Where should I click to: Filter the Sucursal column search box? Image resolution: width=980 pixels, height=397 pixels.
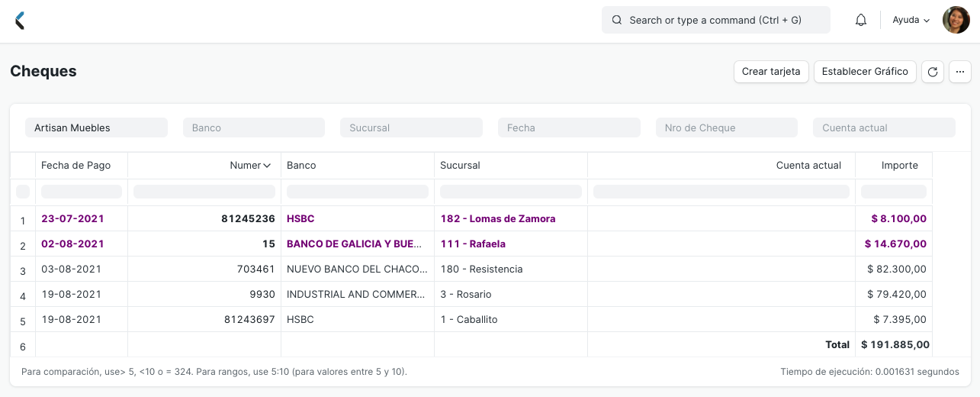tap(511, 192)
